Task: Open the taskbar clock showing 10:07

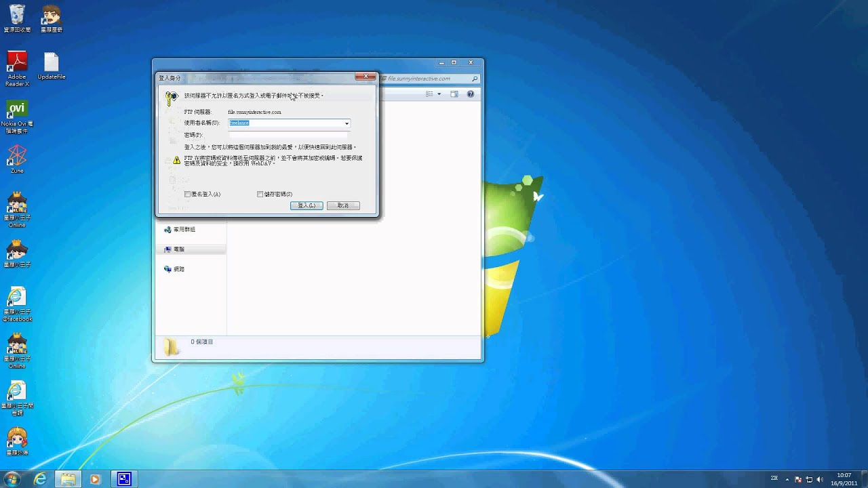Action: (844, 479)
